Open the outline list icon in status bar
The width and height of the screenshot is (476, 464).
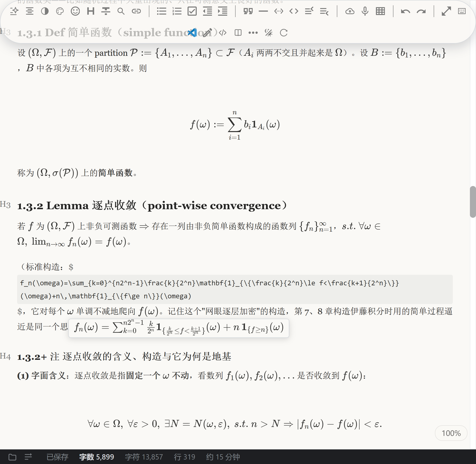pyautogui.click(x=28, y=456)
